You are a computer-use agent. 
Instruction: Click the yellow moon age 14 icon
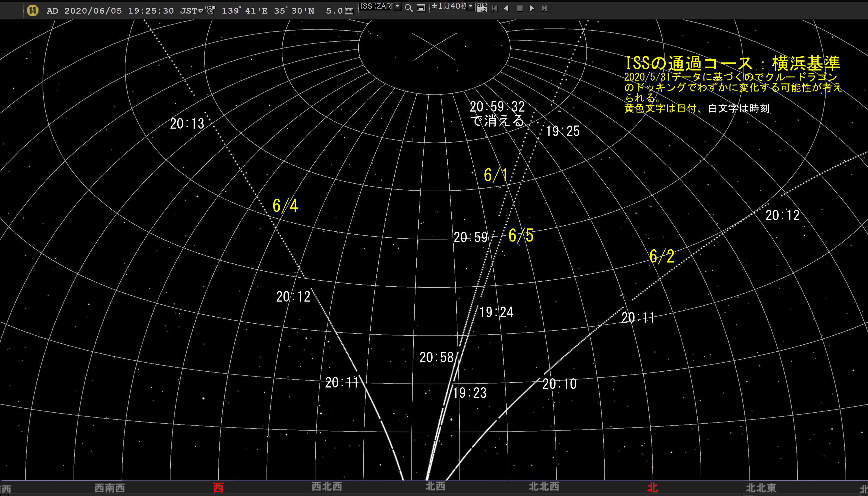[x=32, y=11]
